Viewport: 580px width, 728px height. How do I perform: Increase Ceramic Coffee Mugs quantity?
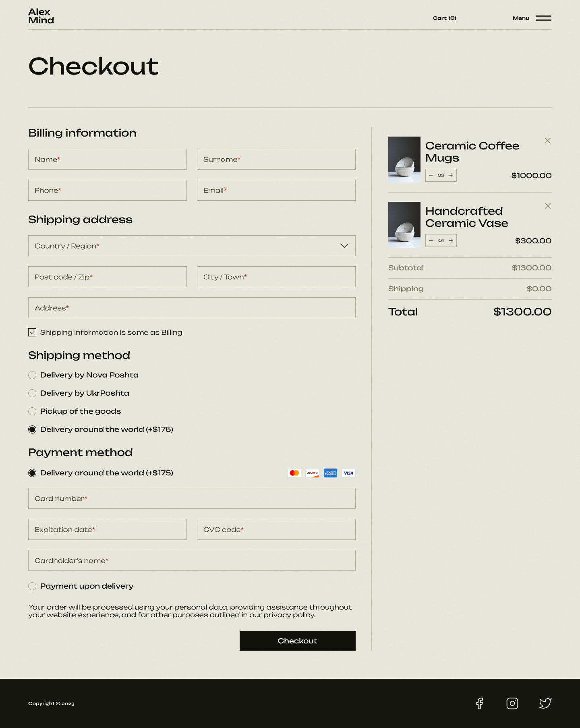451,175
